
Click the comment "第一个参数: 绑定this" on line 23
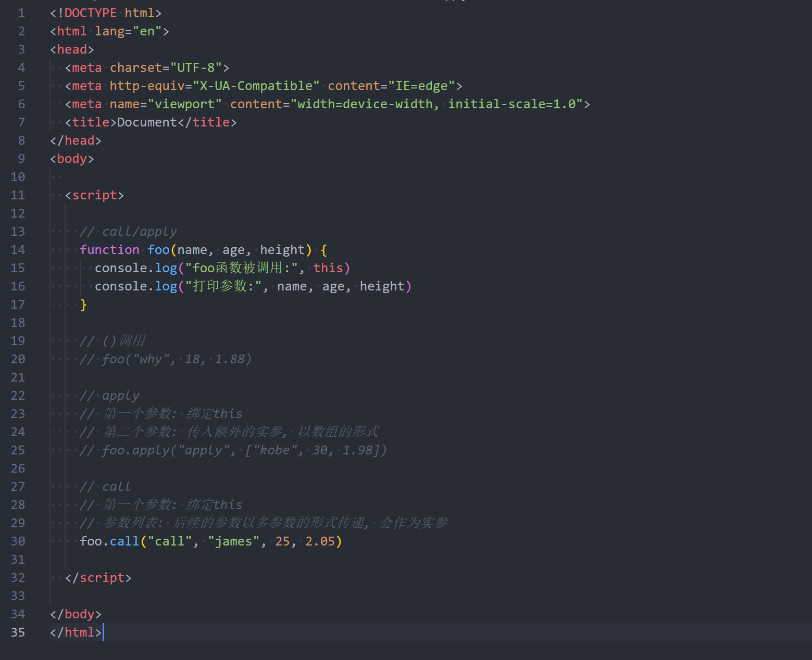click(161, 414)
